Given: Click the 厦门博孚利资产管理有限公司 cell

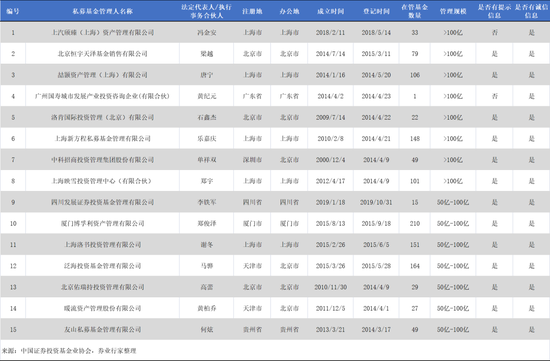Looking at the screenshot, I should tap(102, 223).
